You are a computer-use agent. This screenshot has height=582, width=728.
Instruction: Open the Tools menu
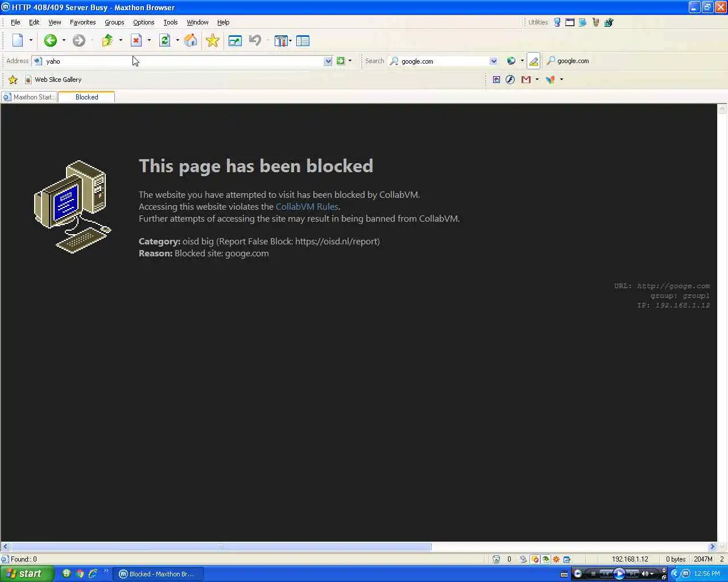point(171,22)
